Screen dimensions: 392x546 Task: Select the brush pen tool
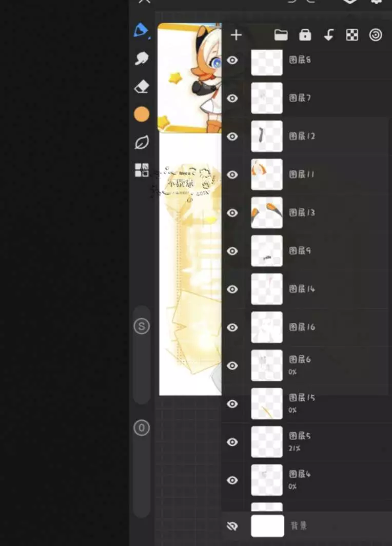pos(141,31)
